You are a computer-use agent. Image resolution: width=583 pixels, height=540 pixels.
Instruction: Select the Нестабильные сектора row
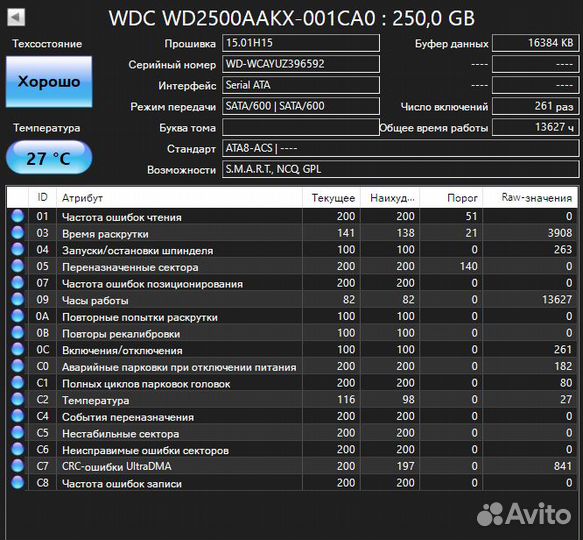point(292,433)
